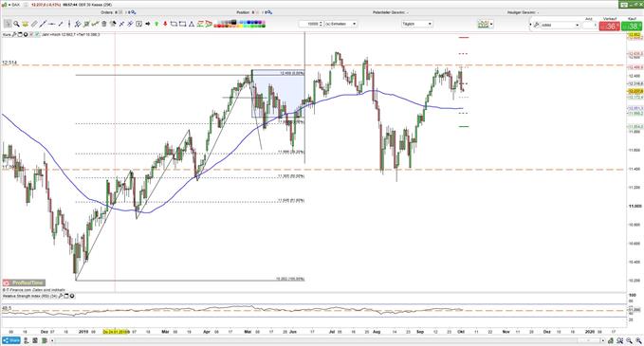644x346 pixels.
Task: Open the Einheiten units dropdown
Action: coord(340,24)
